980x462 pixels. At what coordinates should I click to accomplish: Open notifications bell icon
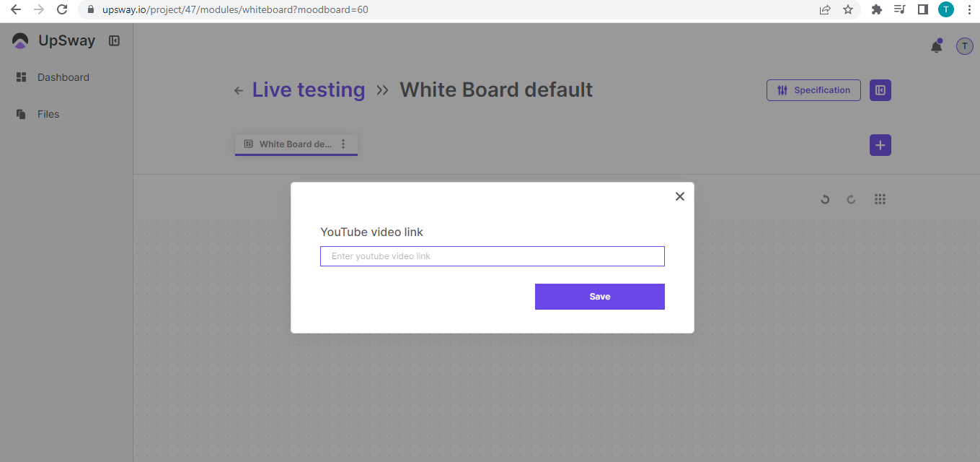click(x=936, y=46)
